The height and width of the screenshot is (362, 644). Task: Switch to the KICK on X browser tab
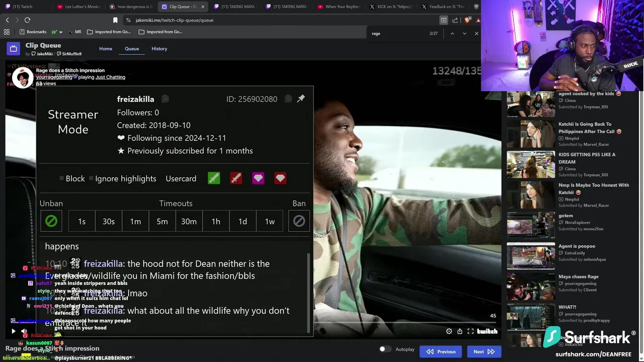tap(392, 7)
